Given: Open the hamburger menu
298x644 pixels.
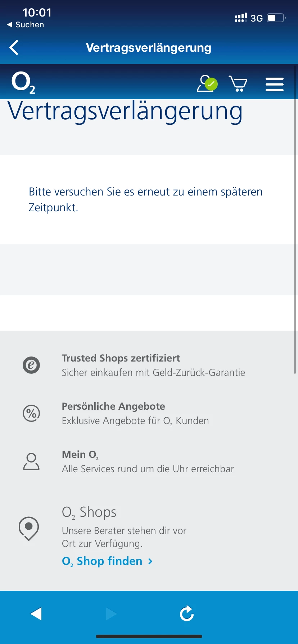Looking at the screenshot, I should tap(274, 84).
